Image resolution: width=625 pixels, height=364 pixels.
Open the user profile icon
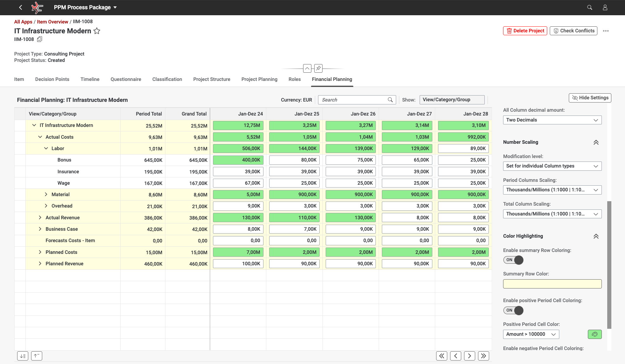(605, 7)
